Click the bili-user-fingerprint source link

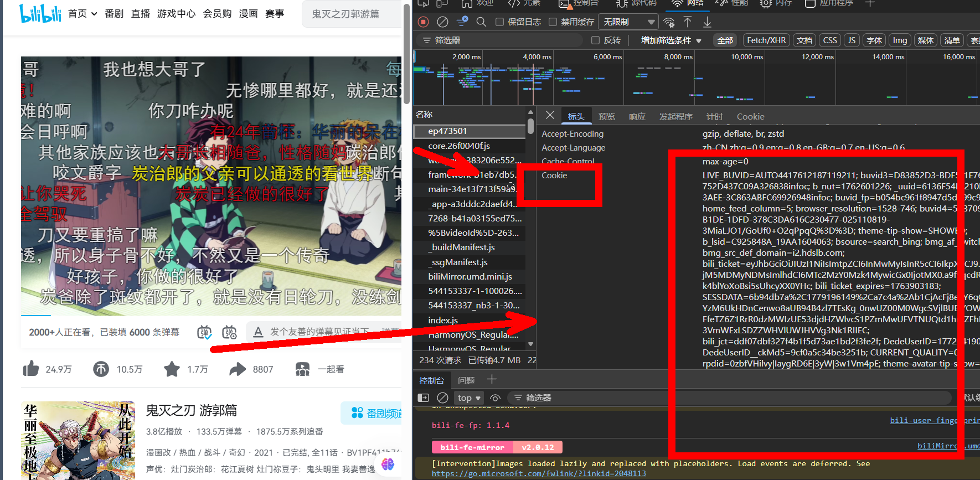(935, 420)
